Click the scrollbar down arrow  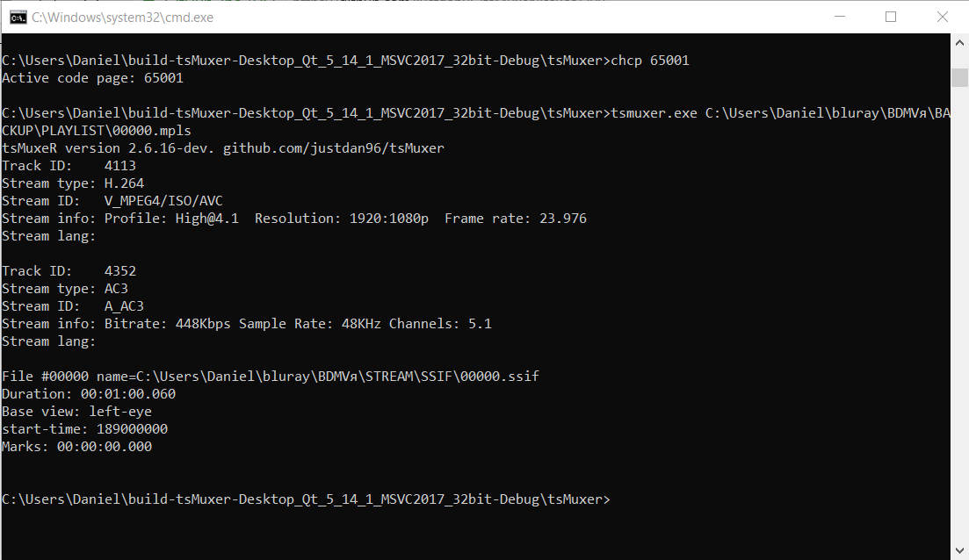click(960, 552)
